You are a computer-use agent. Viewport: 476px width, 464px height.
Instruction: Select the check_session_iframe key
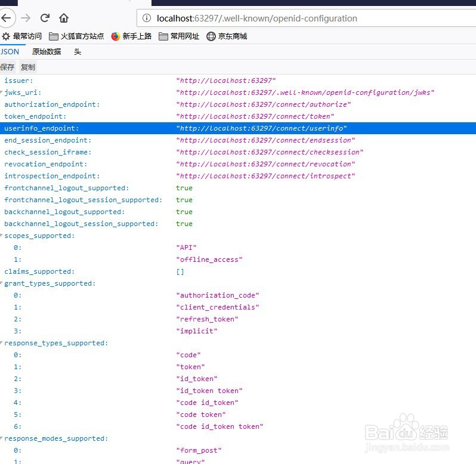[x=48, y=152]
